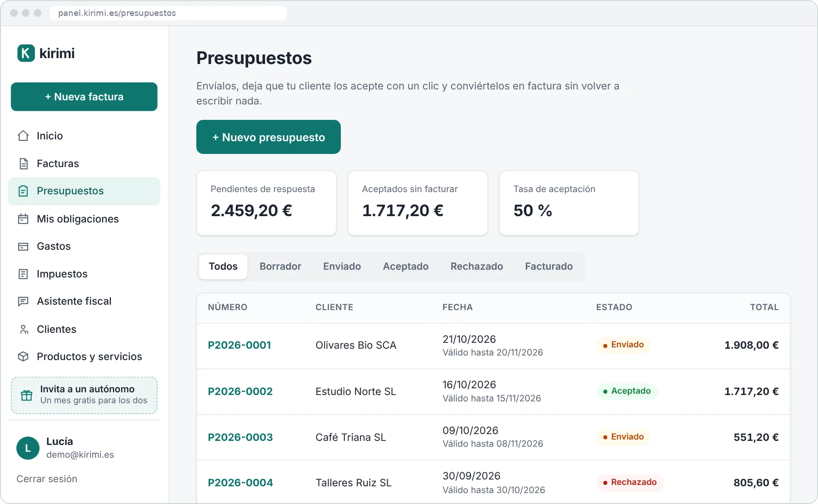This screenshot has height=504, width=818.
Task: Click the Aceptado status badge
Action: pos(627,391)
